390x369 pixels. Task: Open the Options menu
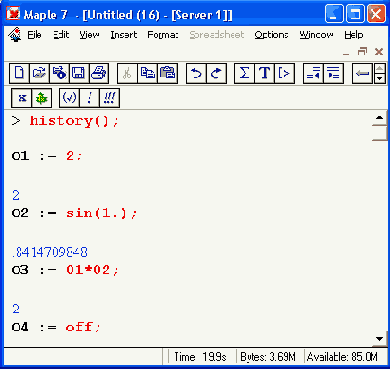tap(271, 35)
